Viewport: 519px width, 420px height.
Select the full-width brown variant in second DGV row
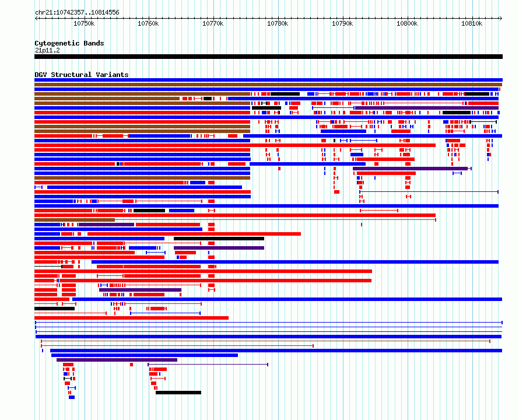(x=268, y=85)
